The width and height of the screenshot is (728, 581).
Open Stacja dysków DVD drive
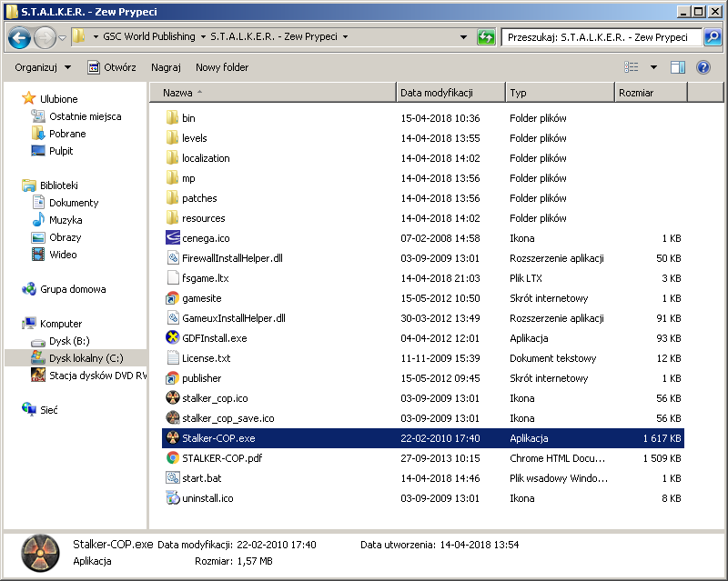(88, 376)
